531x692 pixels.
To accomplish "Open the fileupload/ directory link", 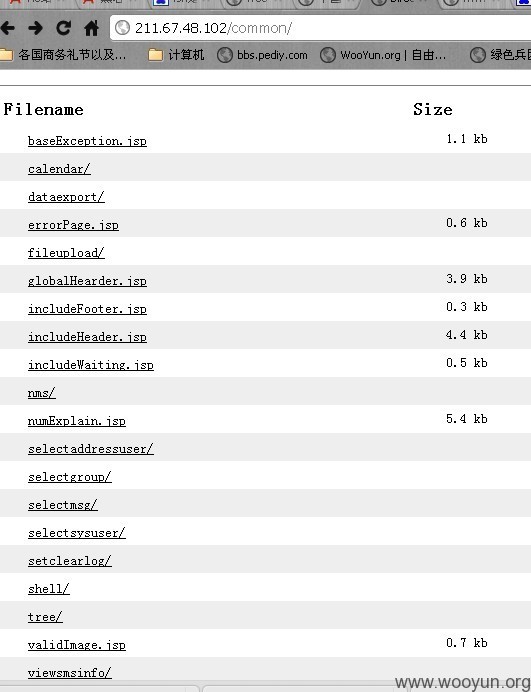I will (x=66, y=253).
